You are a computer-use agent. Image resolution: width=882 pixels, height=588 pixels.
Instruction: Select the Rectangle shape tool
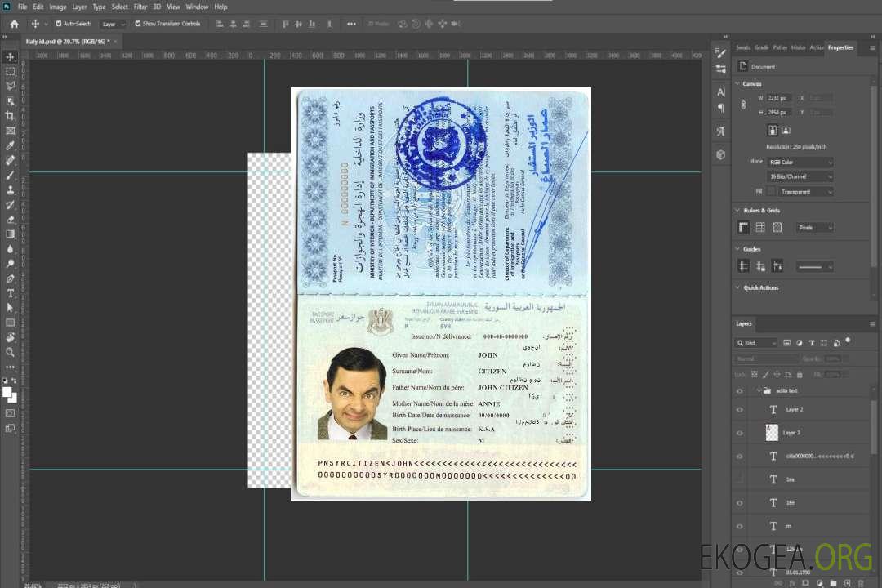tap(10, 323)
